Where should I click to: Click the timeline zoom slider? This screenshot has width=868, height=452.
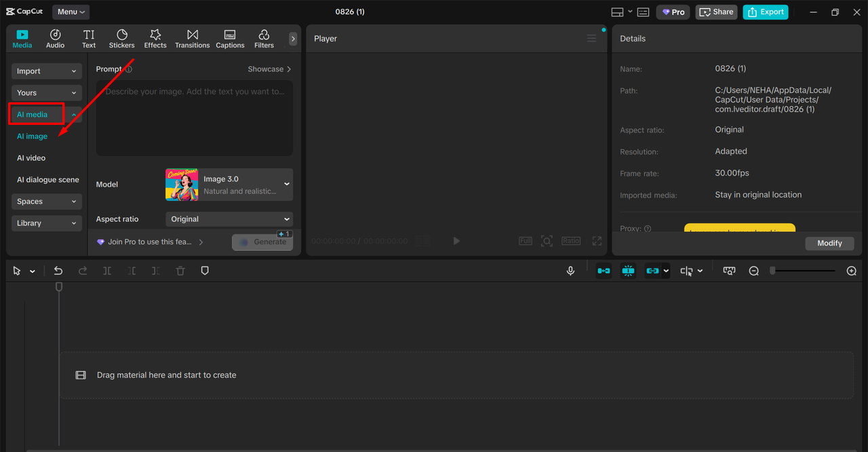point(804,271)
